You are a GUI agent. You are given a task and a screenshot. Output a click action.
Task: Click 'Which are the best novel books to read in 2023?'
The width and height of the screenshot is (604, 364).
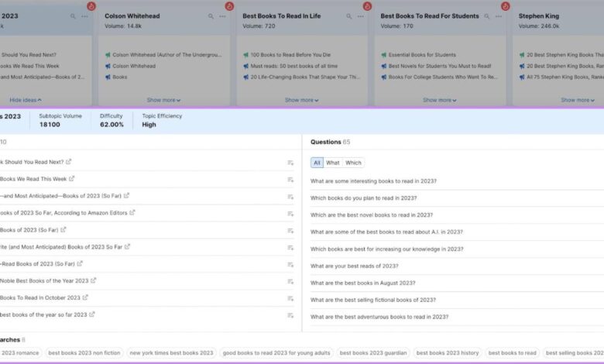(372, 215)
